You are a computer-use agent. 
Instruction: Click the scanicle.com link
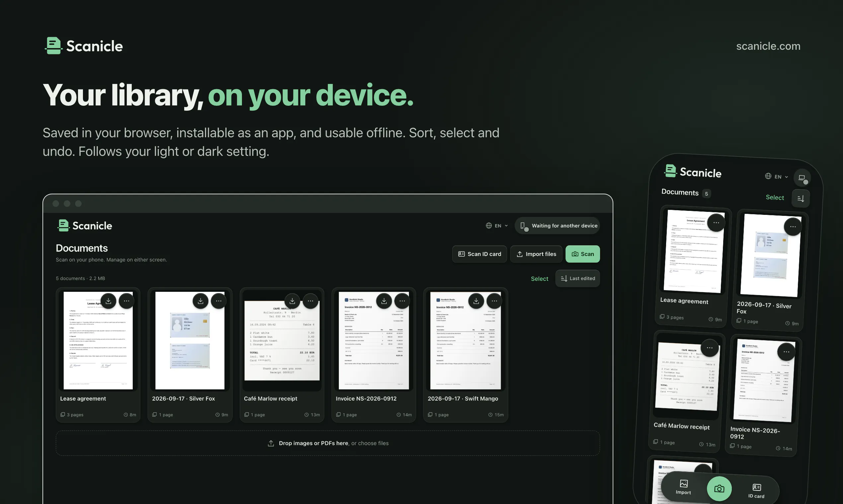click(768, 46)
